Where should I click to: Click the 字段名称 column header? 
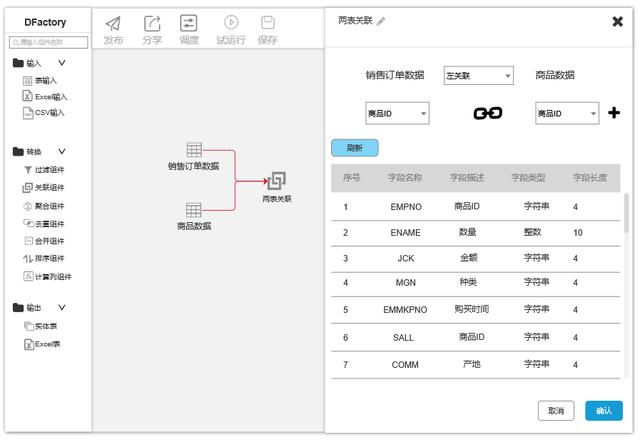[x=405, y=178]
